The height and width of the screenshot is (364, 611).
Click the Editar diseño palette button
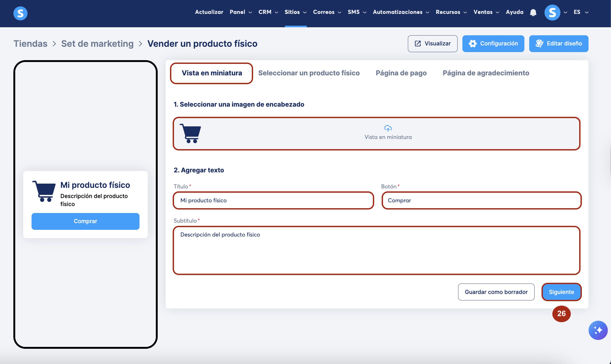[x=559, y=44]
